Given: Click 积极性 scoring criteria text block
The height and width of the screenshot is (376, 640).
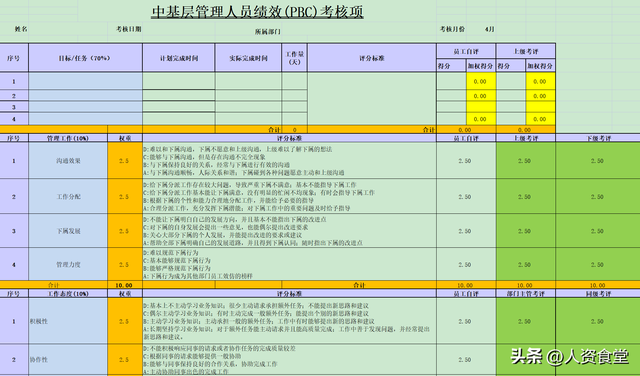Looking at the screenshot, I should pos(289,321).
